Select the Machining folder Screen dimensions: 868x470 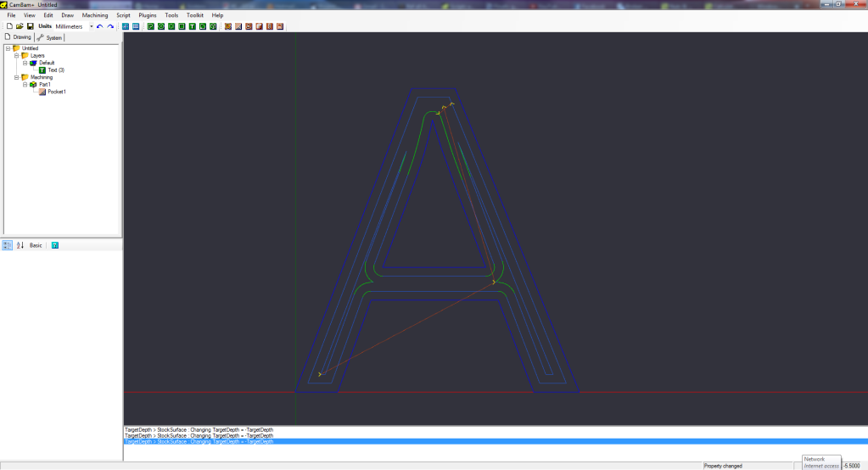click(x=42, y=77)
